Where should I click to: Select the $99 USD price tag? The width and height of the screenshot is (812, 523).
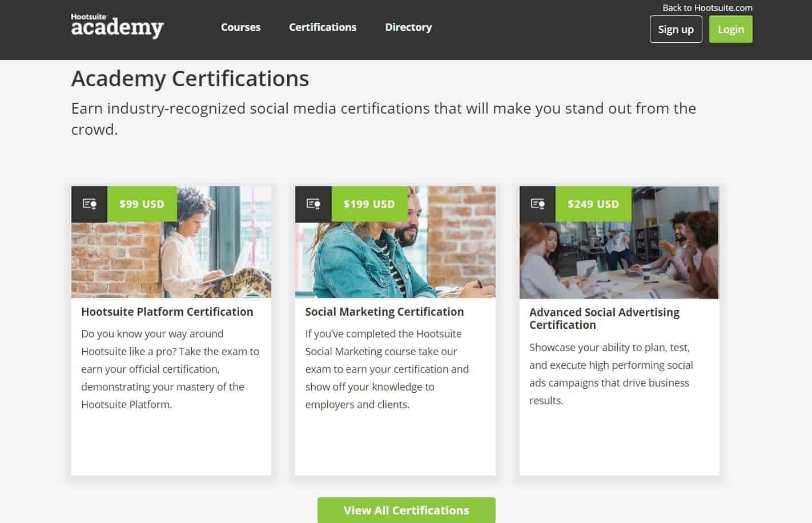pyautogui.click(x=142, y=204)
